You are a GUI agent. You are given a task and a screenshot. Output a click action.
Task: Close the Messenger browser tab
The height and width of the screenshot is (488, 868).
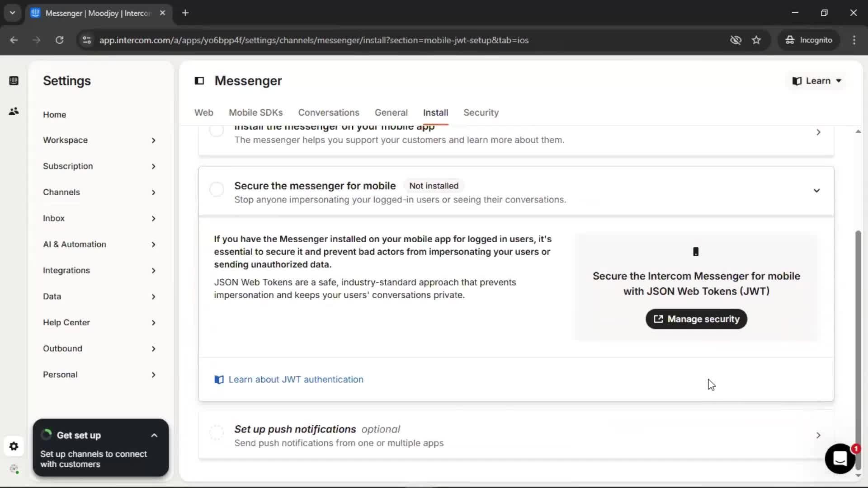[x=162, y=13]
